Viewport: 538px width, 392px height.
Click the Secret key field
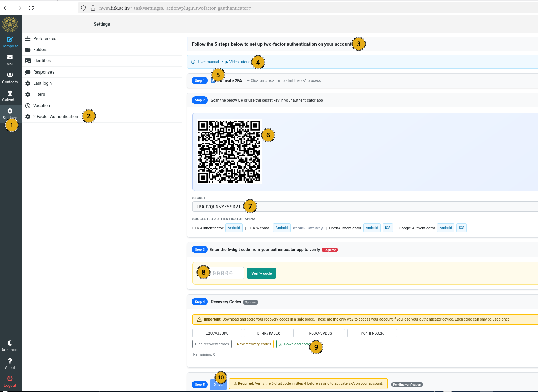[365, 207]
